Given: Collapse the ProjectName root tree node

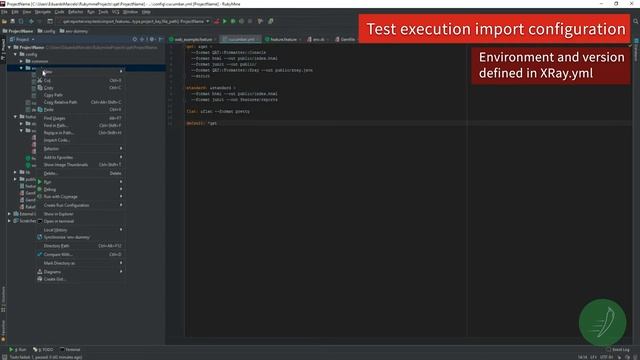Looking at the screenshot, I should pos(9,47).
